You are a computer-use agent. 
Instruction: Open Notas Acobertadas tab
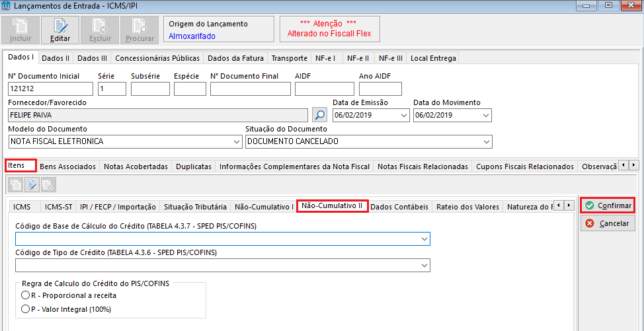point(136,166)
